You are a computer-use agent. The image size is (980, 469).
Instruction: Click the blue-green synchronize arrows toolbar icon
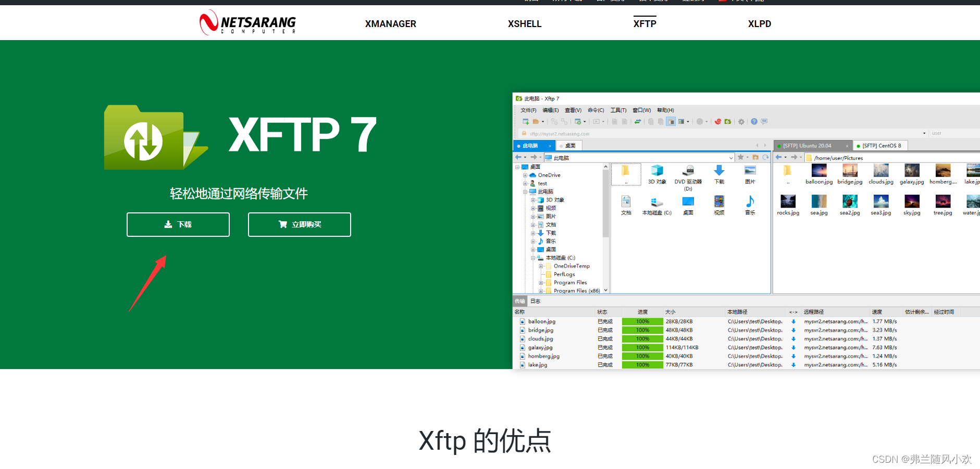[x=638, y=121]
